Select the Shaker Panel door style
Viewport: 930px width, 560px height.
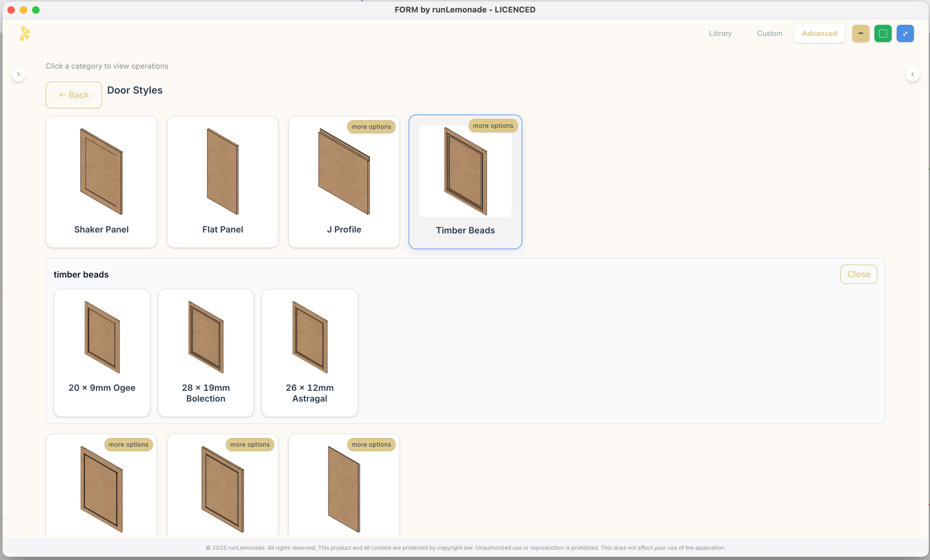coord(101,182)
